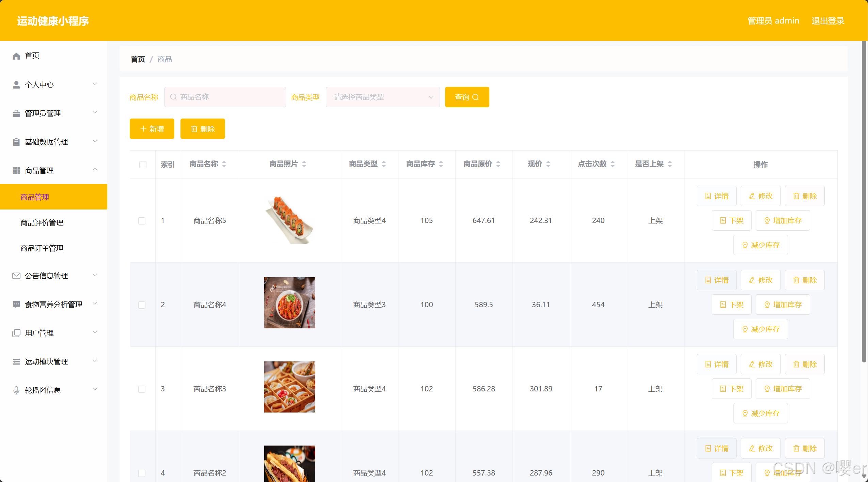Open the 商品评价管理 submenu item
The width and height of the screenshot is (868, 482).
42,223
